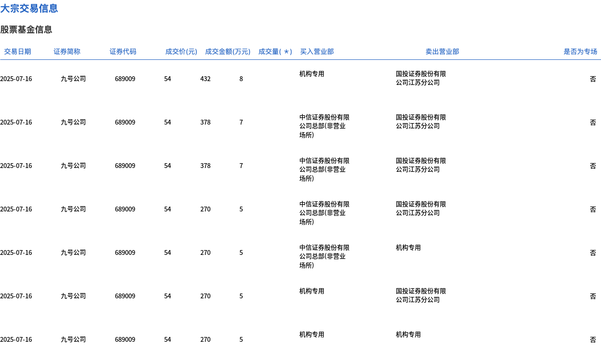Sort by 交易日期 column header

17,52
